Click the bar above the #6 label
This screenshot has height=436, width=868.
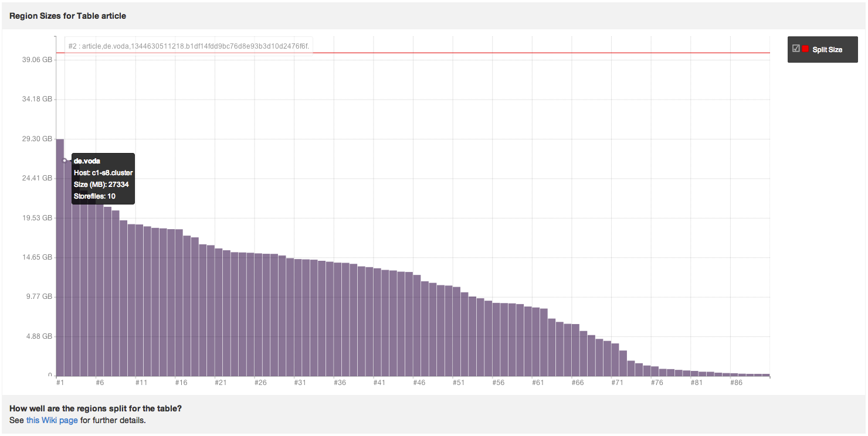click(x=100, y=293)
